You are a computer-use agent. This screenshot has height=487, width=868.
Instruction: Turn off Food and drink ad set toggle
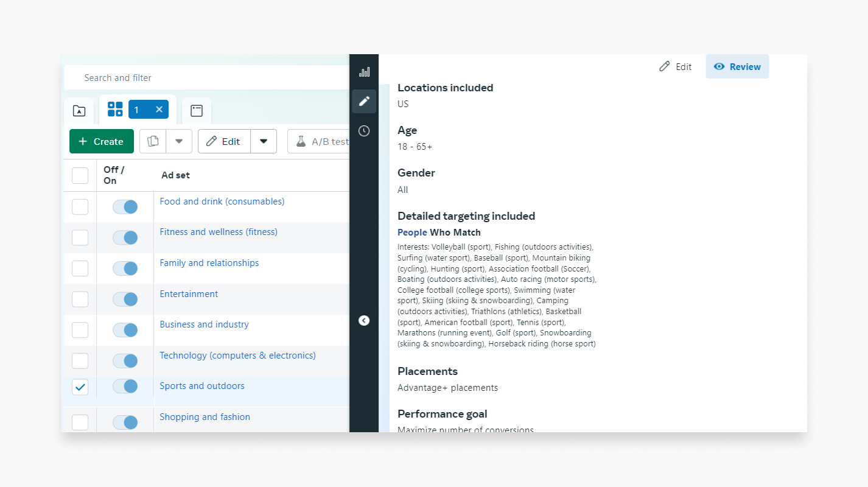(125, 207)
